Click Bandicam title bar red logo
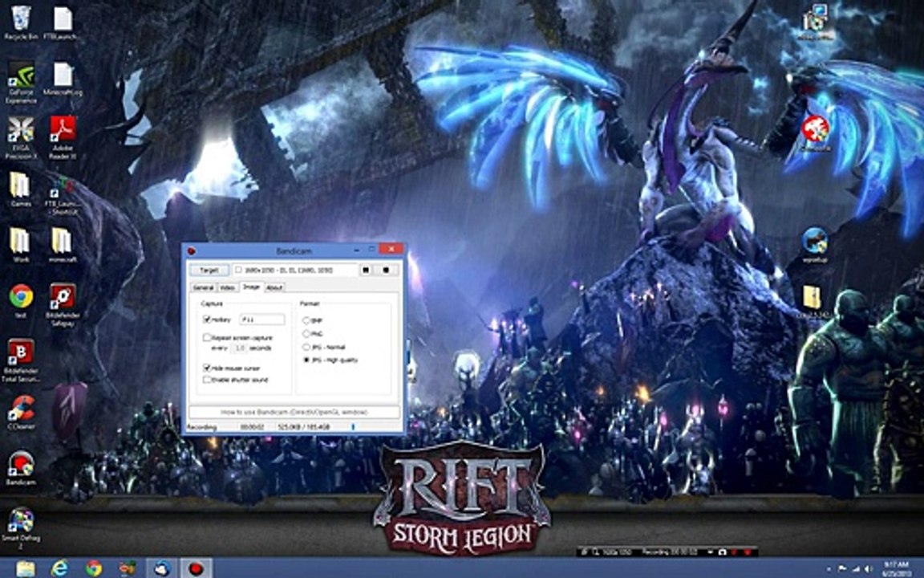924x578 pixels. (192, 251)
